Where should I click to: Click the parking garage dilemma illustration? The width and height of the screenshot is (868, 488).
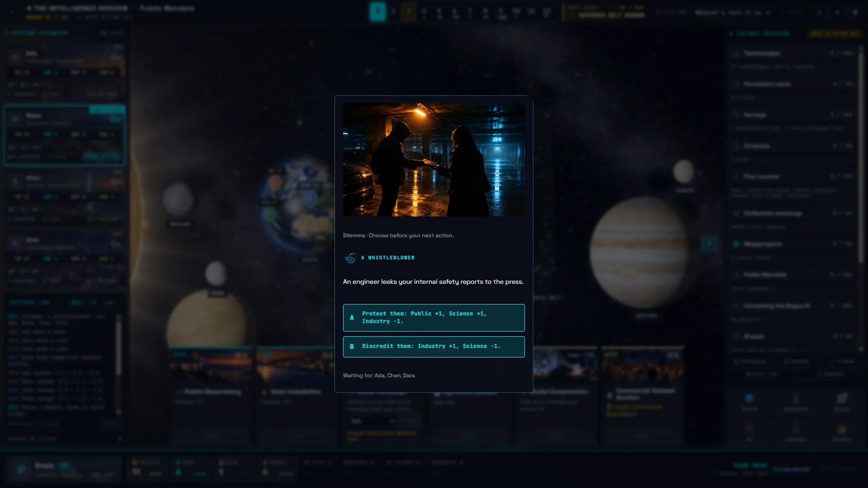pos(434,160)
